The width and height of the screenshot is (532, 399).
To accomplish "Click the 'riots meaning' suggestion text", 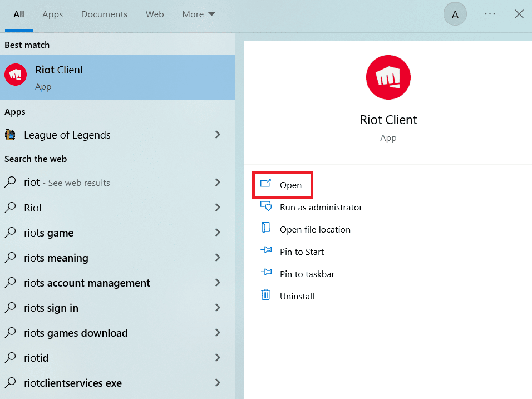I will click(x=56, y=258).
